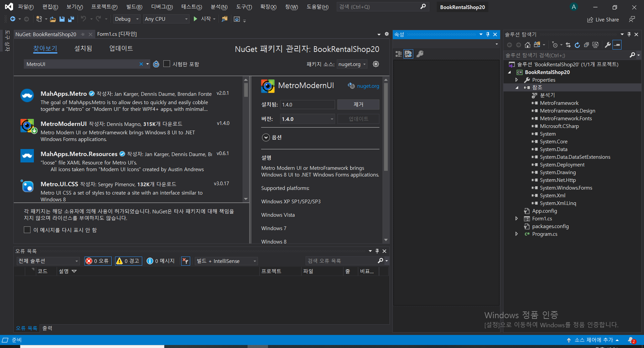Open the Project menu

tap(104, 7)
